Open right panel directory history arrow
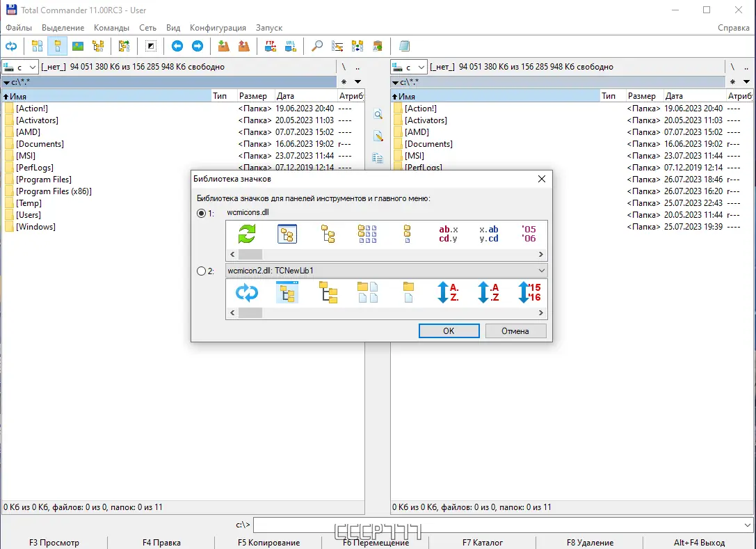756x549 pixels. (x=747, y=82)
